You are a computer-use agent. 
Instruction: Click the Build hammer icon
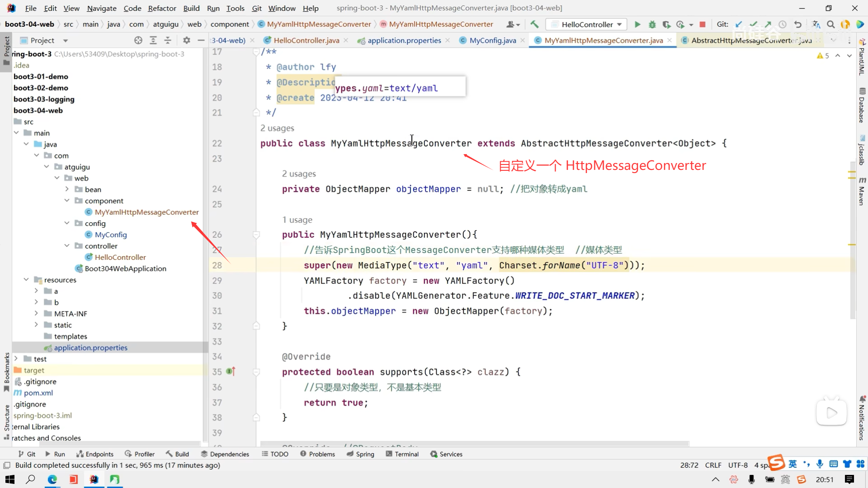point(534,24)
